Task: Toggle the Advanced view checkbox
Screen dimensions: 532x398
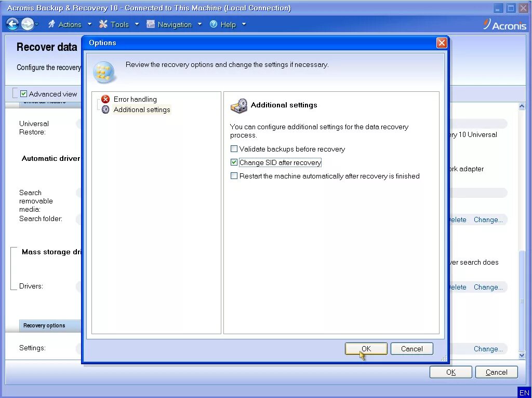Action: [23, 93]
